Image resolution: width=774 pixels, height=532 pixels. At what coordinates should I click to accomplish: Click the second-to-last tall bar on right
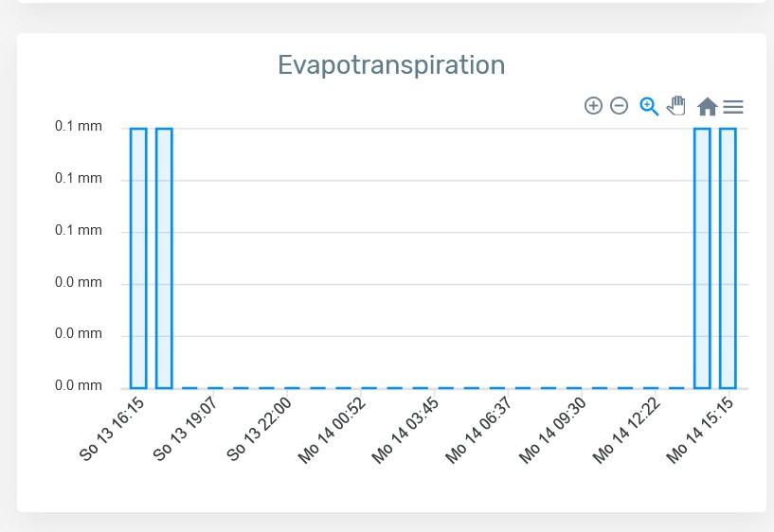[x=702, y=257]
